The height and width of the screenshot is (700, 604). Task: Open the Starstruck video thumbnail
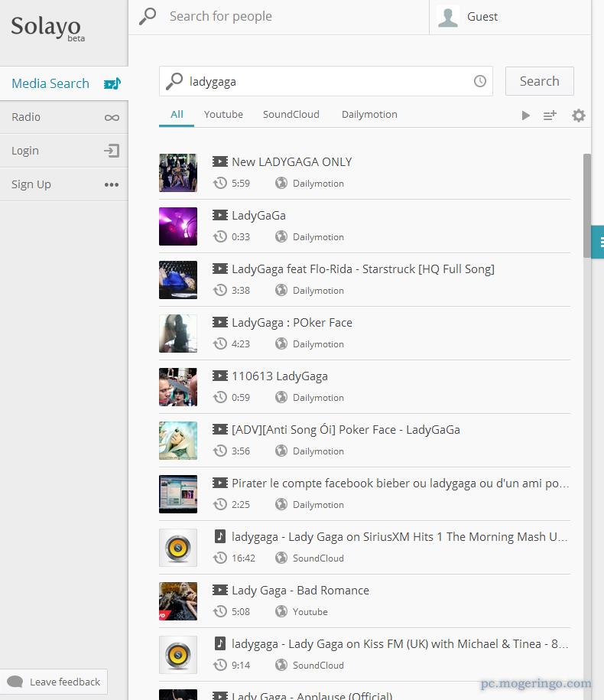click(178, 280)
